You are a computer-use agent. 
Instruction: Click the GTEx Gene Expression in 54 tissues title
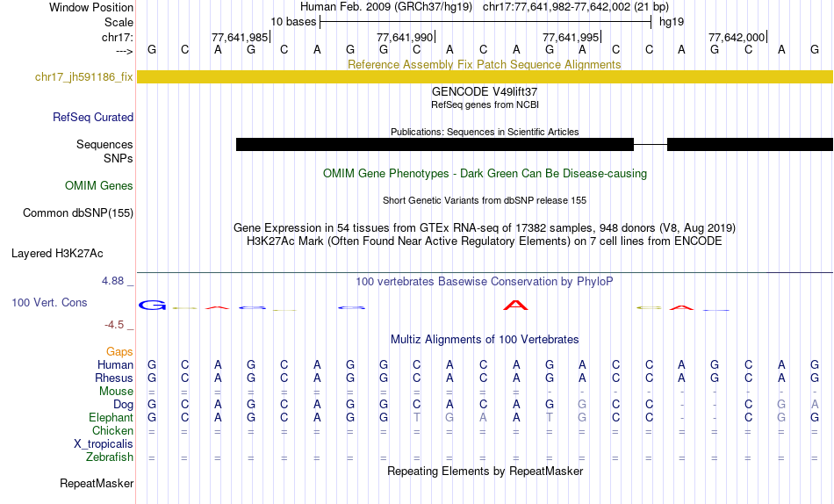point(485,227)
